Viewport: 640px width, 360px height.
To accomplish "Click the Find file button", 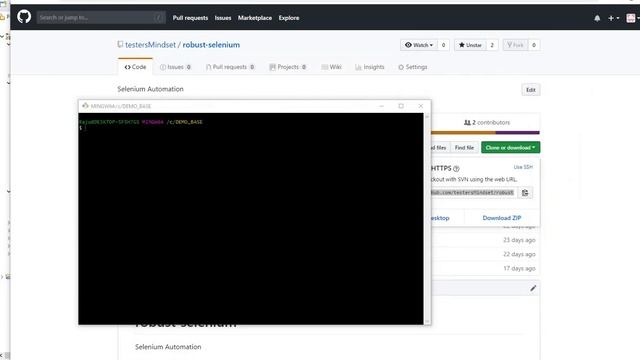I will [x=464, y=148].
